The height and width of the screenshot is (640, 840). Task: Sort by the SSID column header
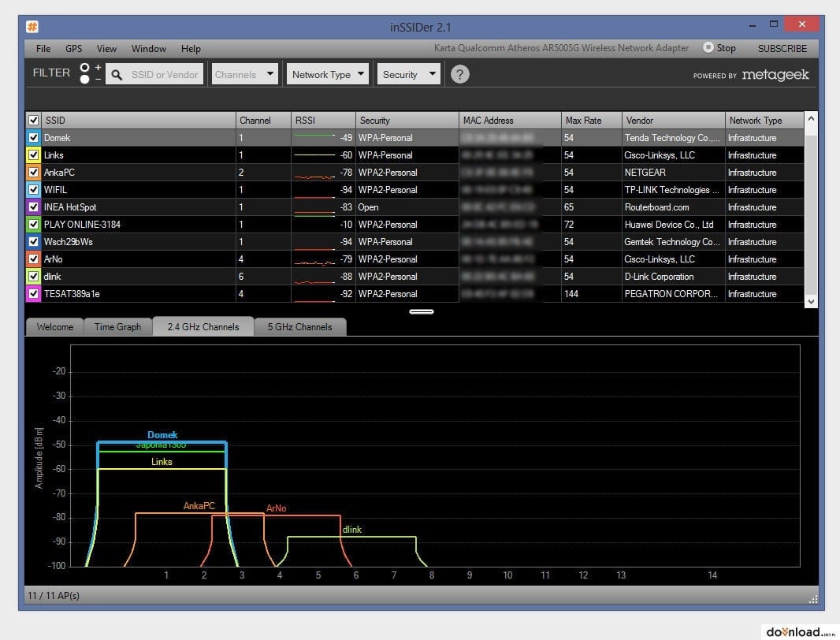[x=138, y=120]
